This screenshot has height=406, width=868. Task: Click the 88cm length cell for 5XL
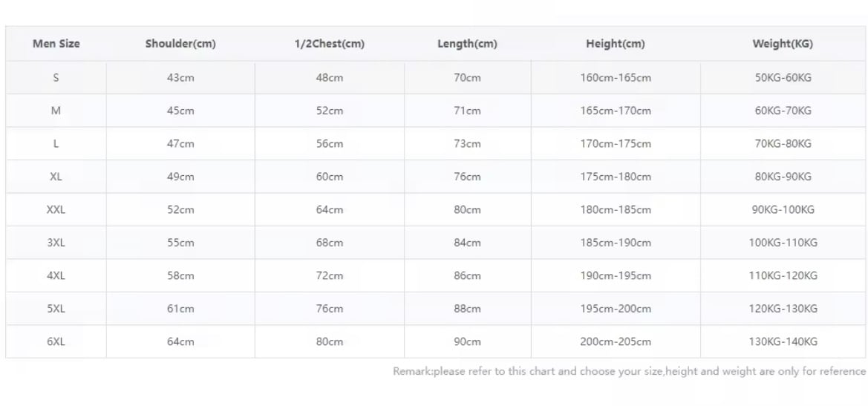point(467,309)
